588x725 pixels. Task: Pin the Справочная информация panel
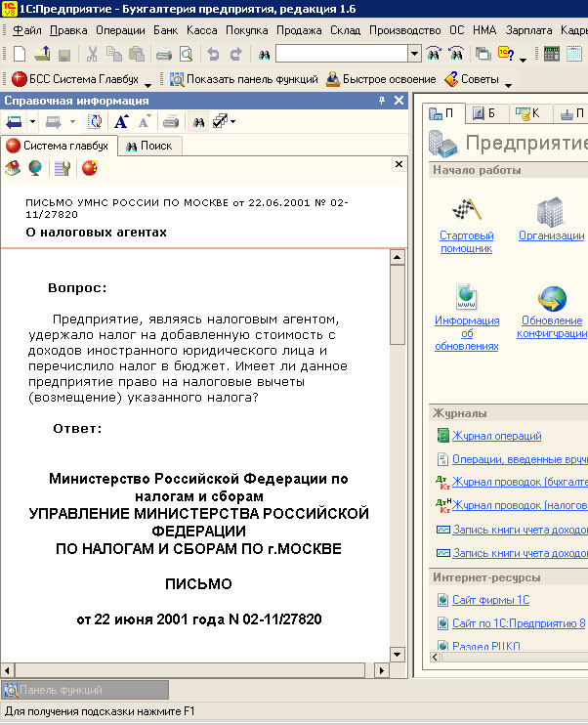click(x=381, y=101)
